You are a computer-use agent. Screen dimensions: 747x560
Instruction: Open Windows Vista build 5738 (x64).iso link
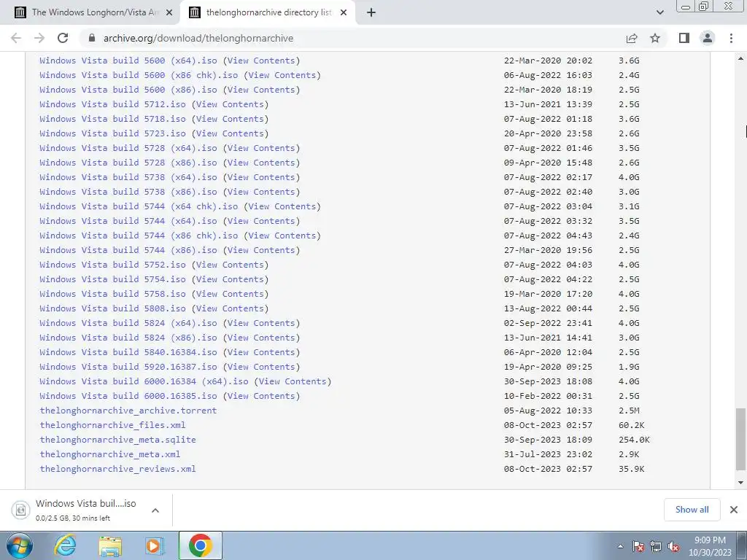pos(128,177)
